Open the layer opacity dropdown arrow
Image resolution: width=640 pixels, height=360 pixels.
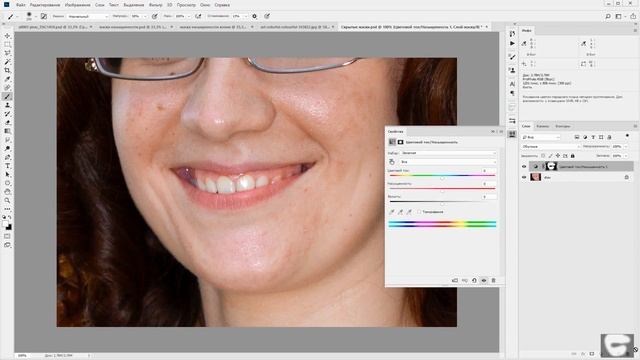pyautogui.click(x=625, y=146)
